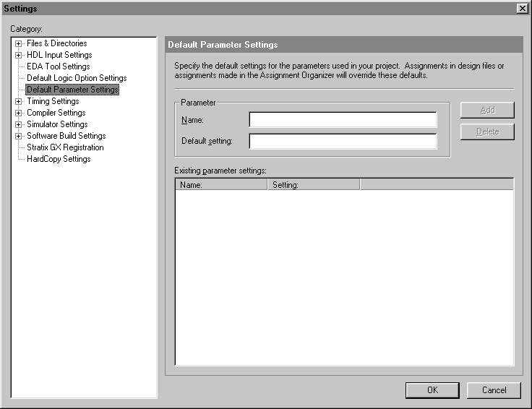Cancel the Settings dialog

(494, 390)
